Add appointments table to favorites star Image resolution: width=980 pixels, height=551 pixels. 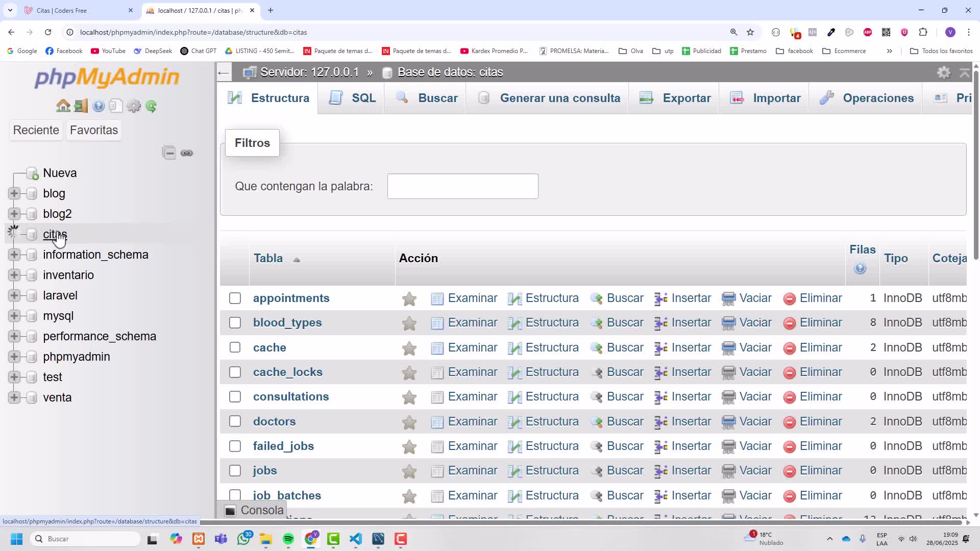(409, 299)
